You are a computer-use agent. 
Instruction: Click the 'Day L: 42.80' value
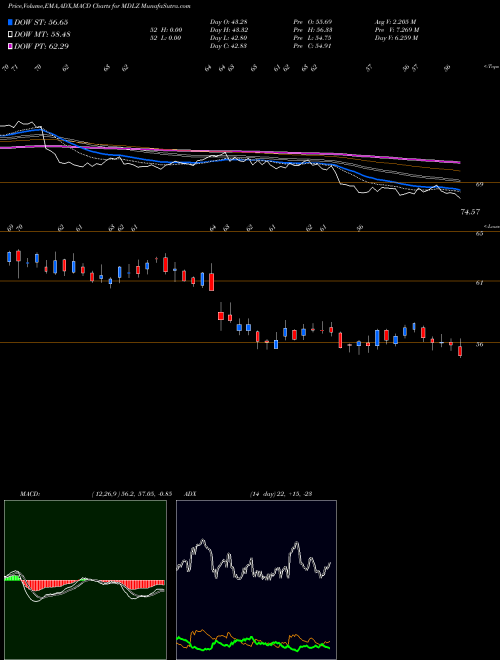[x=228, y=38]
